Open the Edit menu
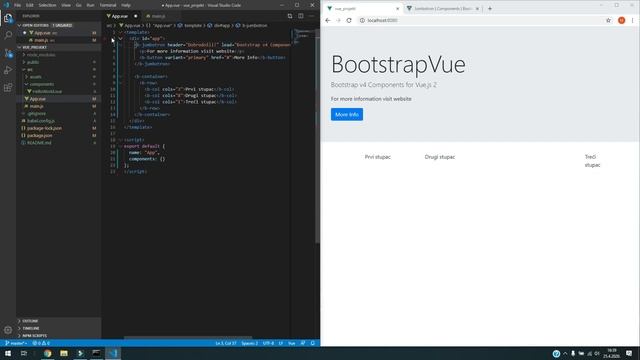The width and height of the screenshot is (640, 360). click(x=30, y=5)
